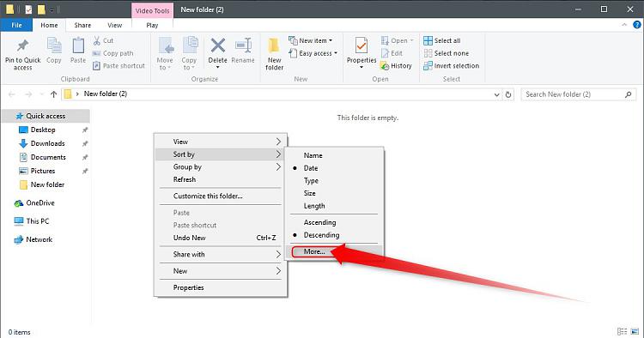Open the New item dropdown

[x=311, y=40]
